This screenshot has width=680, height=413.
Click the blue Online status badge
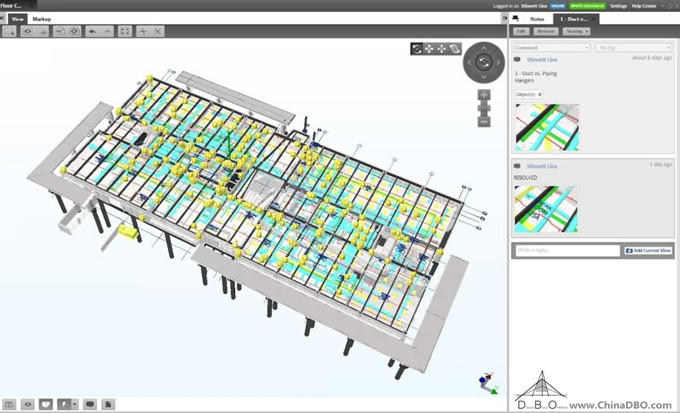[x=558, y=6]
